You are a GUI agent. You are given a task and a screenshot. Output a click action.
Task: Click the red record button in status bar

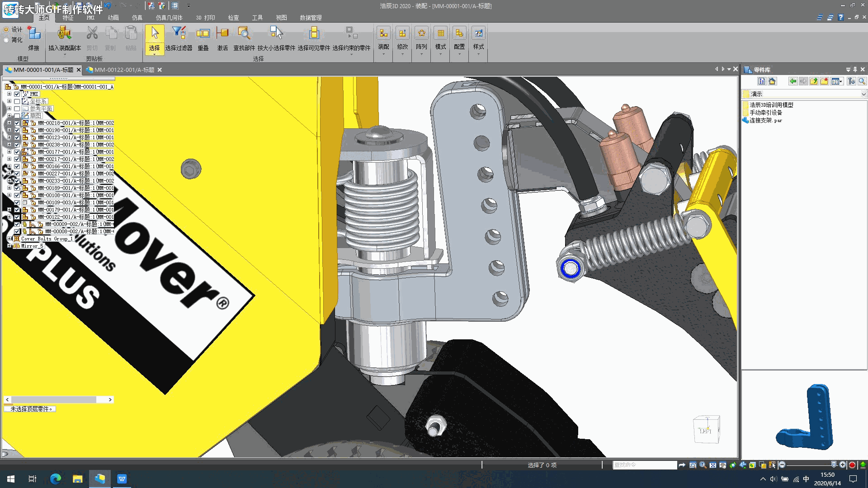click(x=852, y=465)
